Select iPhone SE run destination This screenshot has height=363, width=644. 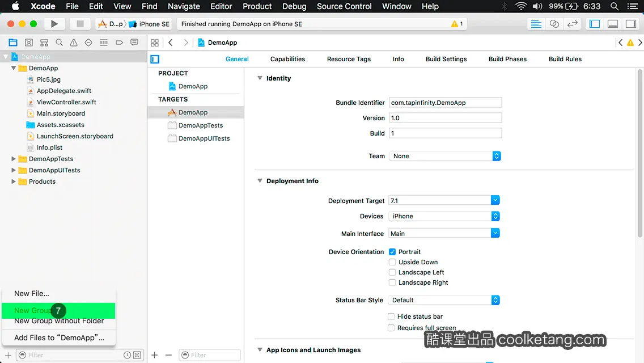point(150,24)
